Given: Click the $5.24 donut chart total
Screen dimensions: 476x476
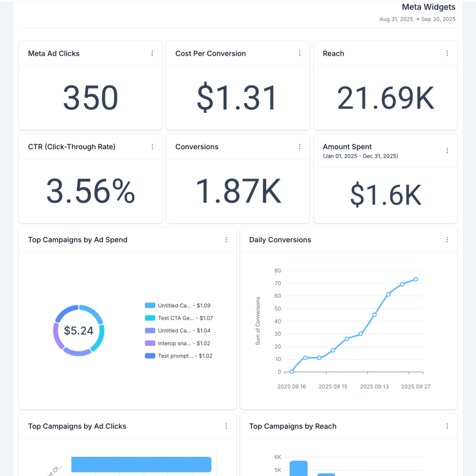Looking at the screenshot, I should point(79,330).
